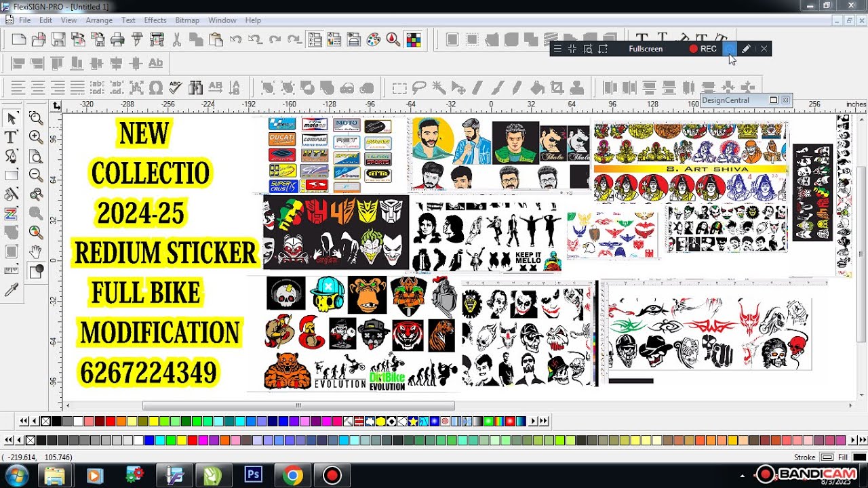Image resolution: width=868 pixels, height=488 pixels.
Task: Pick the Eyedropper tool
Action: coord(11,291)
